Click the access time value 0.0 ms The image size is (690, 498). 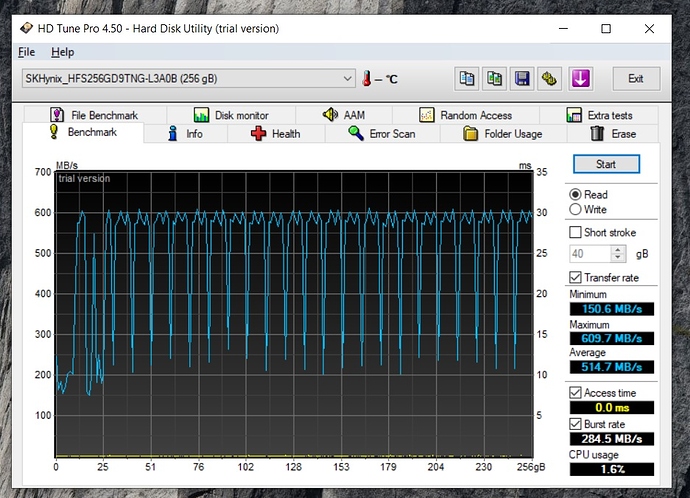tap(612, 407)
